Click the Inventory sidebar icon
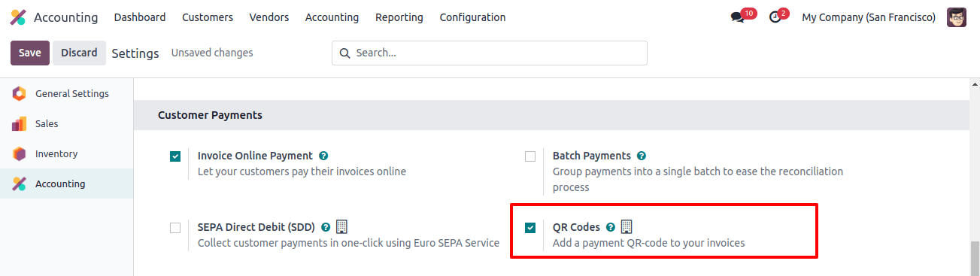The image size is (980, 276). point(19,154)
